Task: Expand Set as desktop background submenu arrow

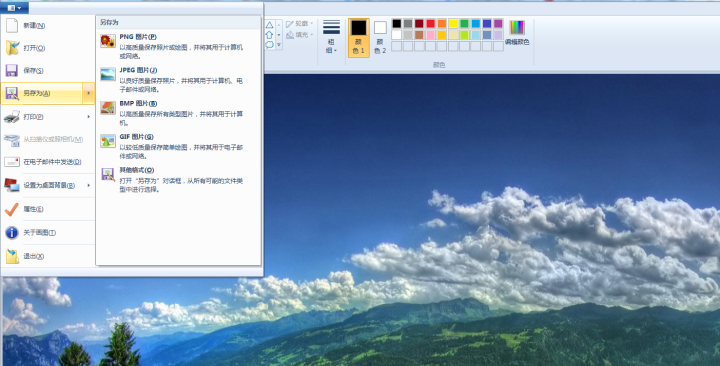Action: click(89, 185)
